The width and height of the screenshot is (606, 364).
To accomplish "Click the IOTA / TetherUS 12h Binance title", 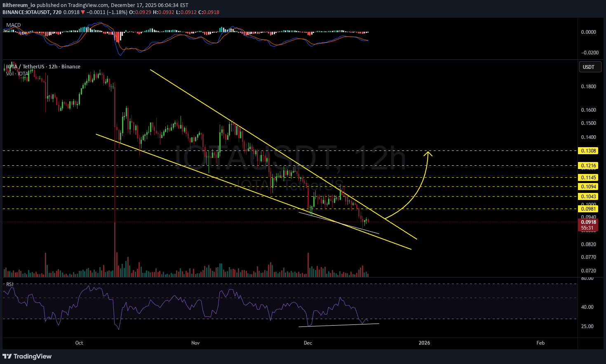I will (x=43, y=67).
